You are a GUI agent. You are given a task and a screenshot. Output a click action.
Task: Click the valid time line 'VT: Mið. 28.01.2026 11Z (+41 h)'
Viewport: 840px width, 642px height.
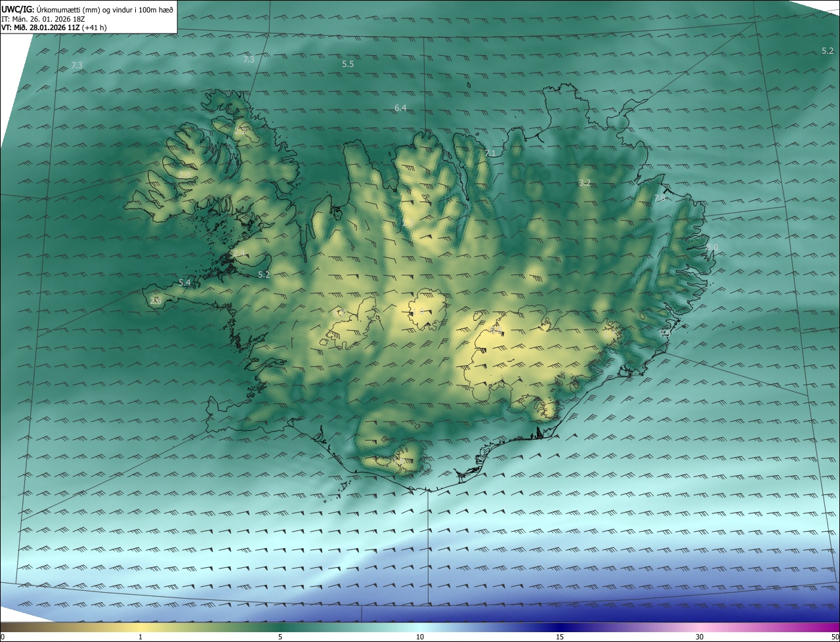(54, 28)
